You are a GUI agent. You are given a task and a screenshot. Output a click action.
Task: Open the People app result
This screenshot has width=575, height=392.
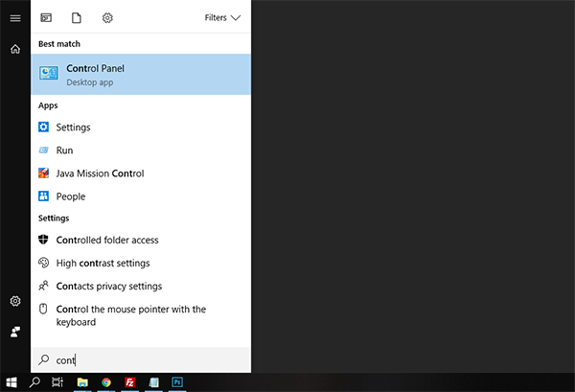click(141, 196)
